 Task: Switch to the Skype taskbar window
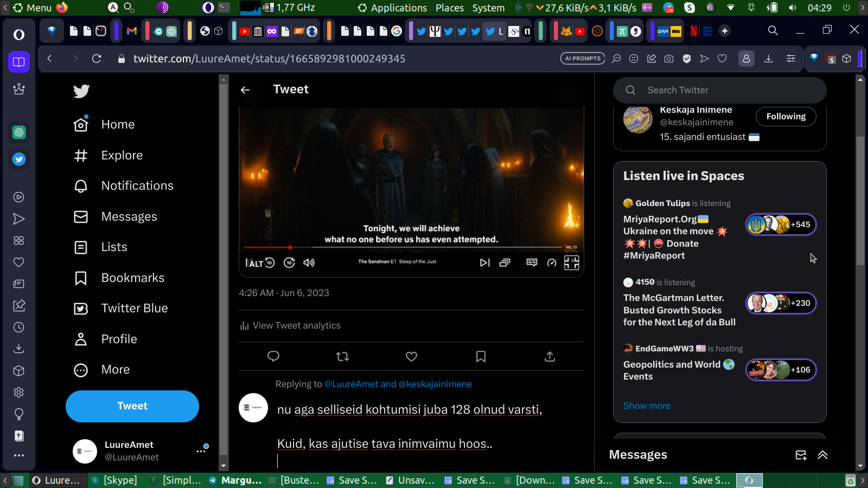[x=114, y=480]
